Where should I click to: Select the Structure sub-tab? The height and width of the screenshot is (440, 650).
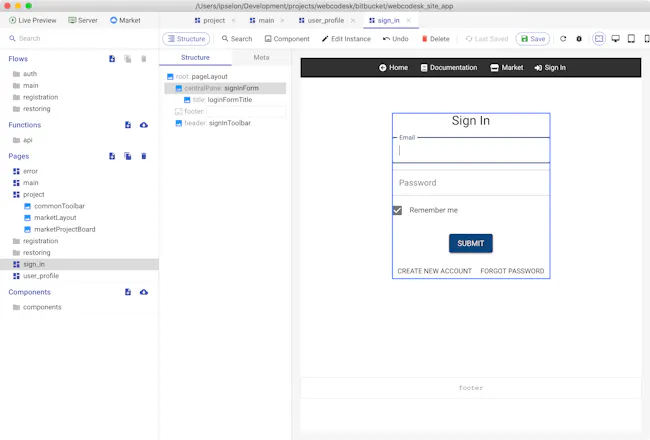coord(195,57)
